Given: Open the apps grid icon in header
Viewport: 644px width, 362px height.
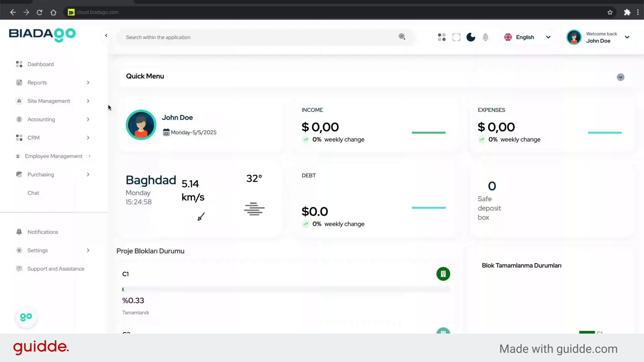Looking at the screenshot, I should click(442, 37).
